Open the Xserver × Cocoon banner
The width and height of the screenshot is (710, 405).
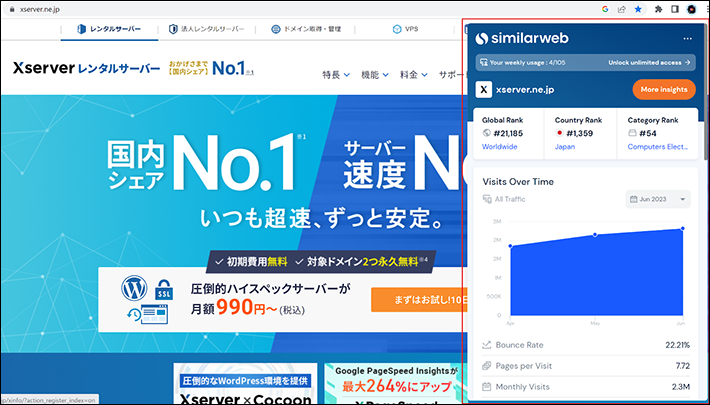pos(245,383)
